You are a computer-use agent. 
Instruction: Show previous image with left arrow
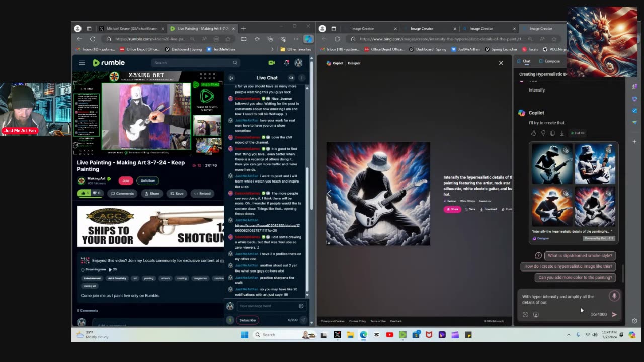point(329,194)
